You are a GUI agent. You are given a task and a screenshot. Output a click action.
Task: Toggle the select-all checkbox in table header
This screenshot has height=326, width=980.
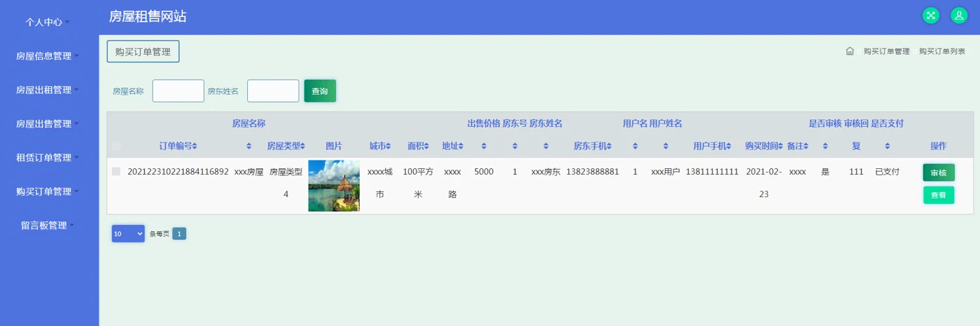(116, 146)
